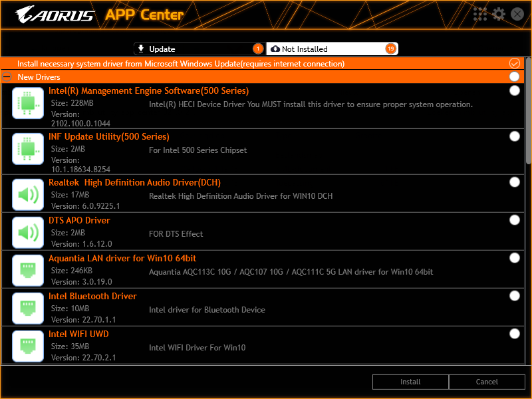532x399 pixels.
Task: Select the DTS APO Driver radio button
Action: pyautogui.click(x=514, y=220)
